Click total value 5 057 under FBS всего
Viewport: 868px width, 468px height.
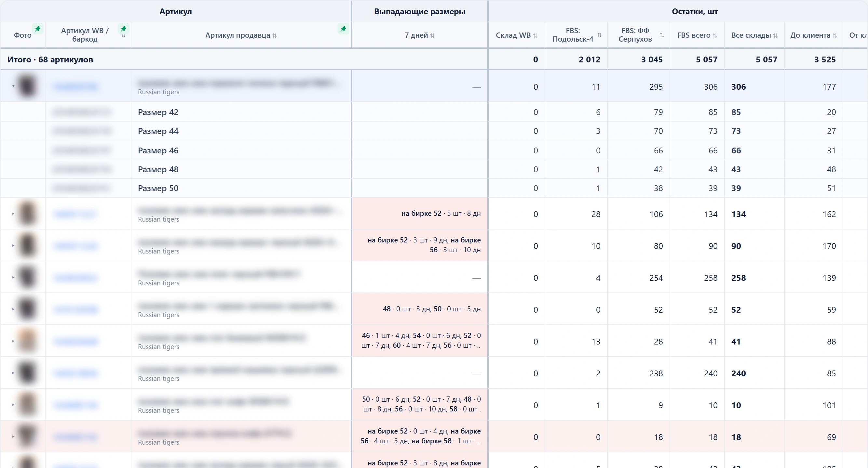707,59
